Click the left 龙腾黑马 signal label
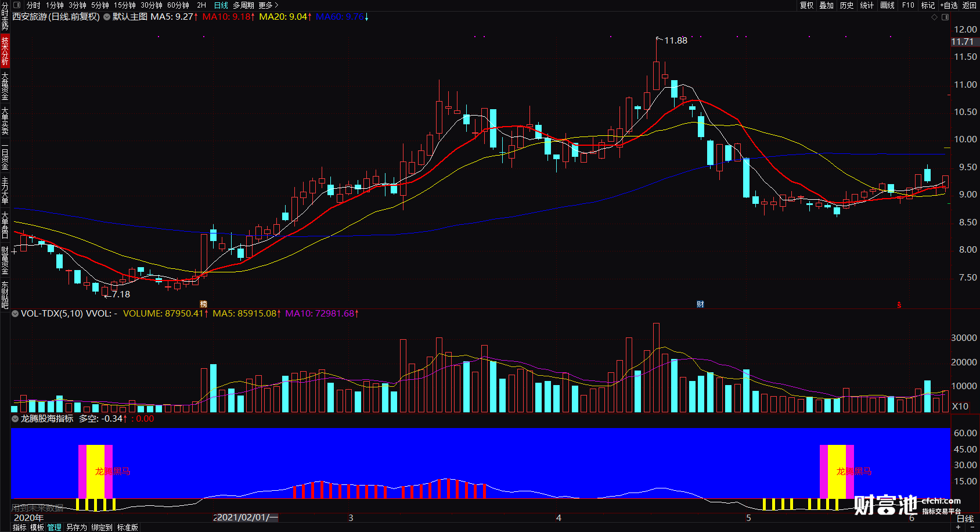 pos(113,471)
